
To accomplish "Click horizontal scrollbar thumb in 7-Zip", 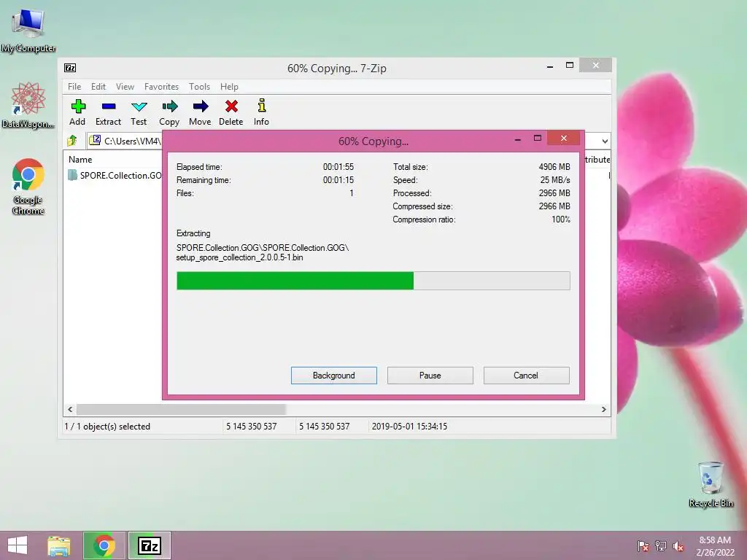I will click(181, 409).
